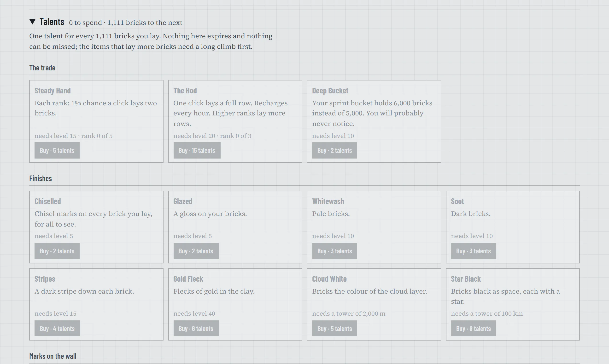Image resolution: width=609 pixels, height=364 pixels.
Task: Click 'needs a tower of 100 km'
Action: coord(487,313)
